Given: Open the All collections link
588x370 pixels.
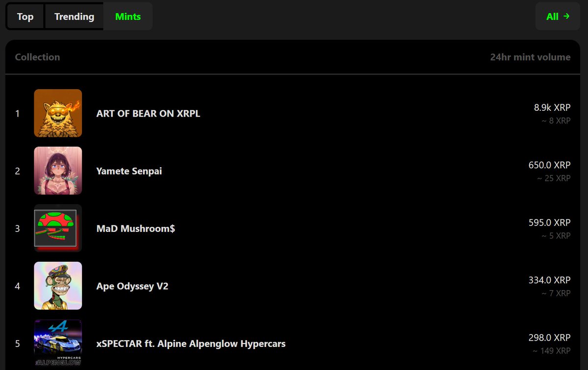Looking at the screenshot, I should point(558,16).
